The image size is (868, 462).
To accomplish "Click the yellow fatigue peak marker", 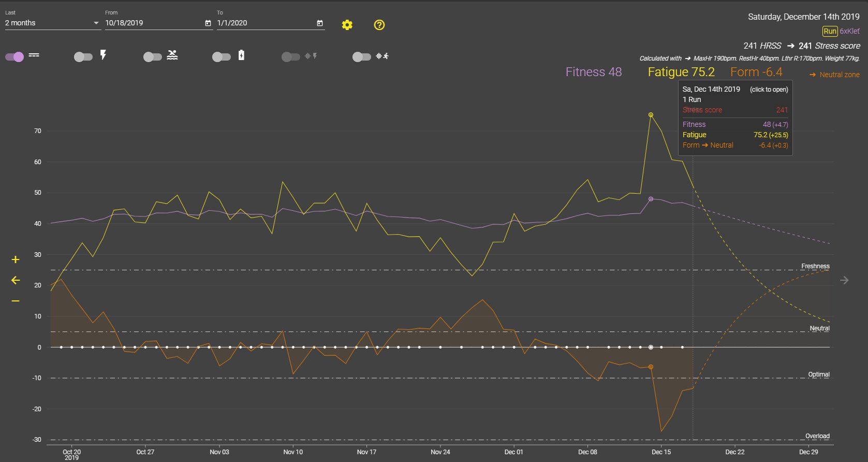I will click(651, 115).
